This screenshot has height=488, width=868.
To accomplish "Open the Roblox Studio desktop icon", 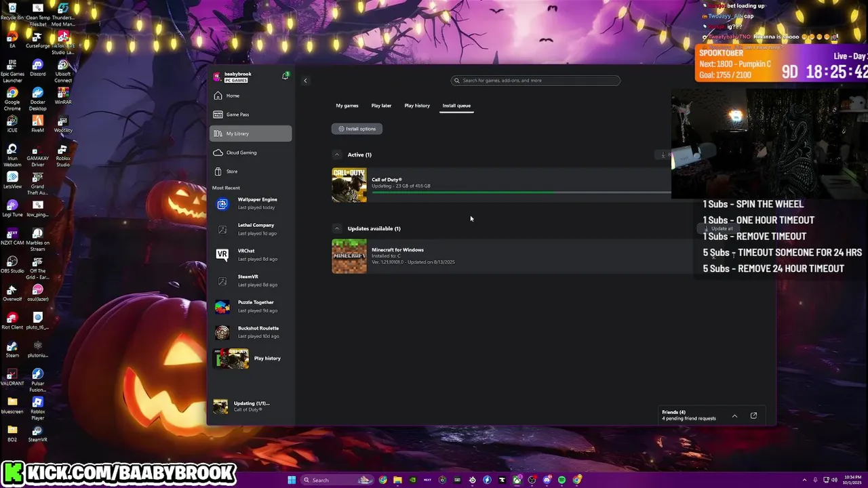I will coord(63,157).
